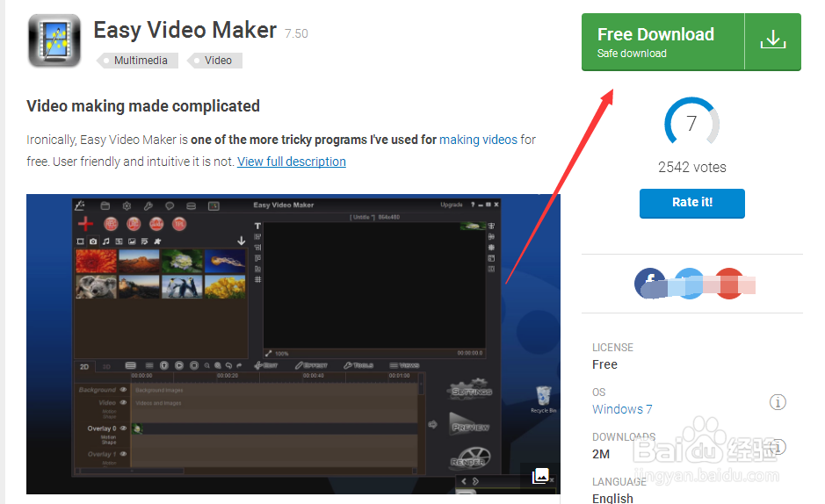Screen dimensions: 825x504
Task: Select the yellow tulips thumbnail
Action: (225, 287)
